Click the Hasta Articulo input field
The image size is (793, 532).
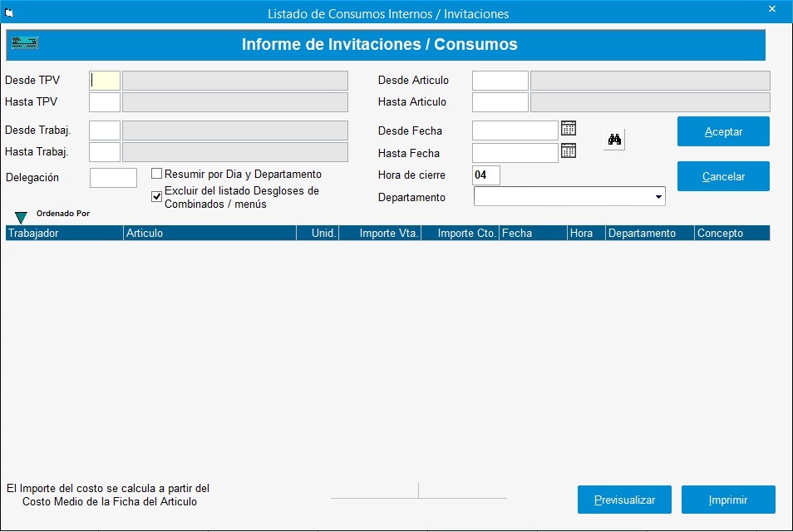click(500, 102)
